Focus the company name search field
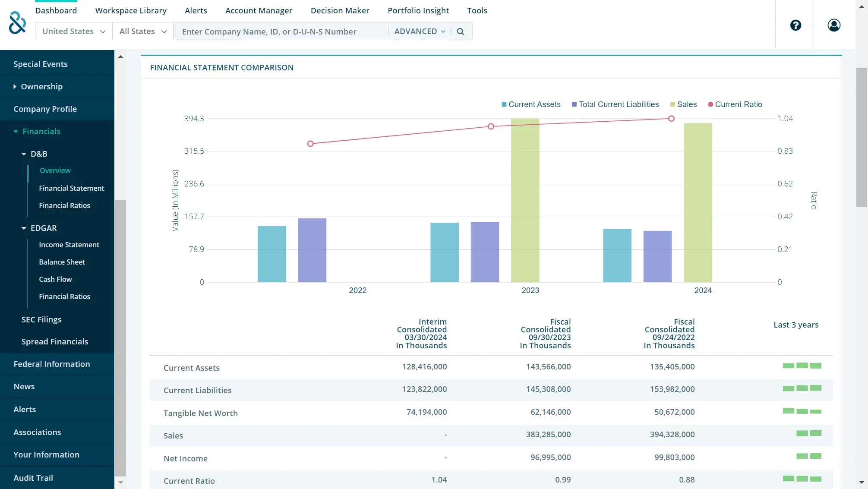Viewport: 868px width, 489px height. tap(281, 32)
